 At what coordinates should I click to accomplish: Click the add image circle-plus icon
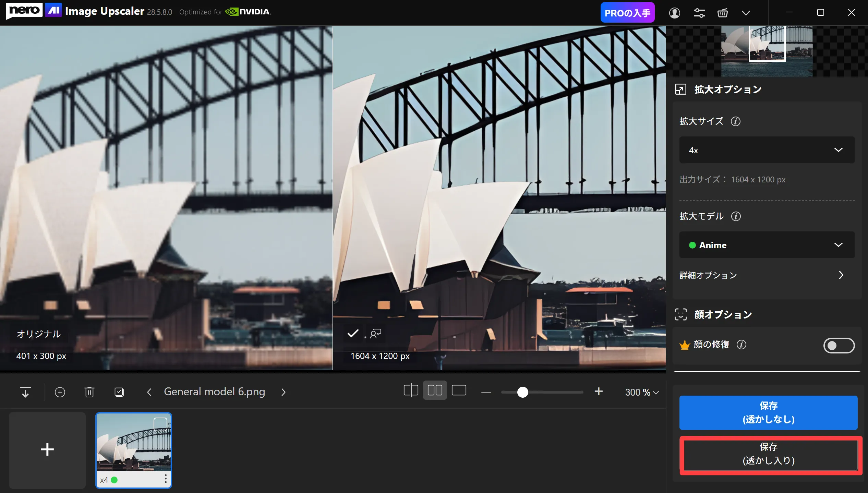(60, 392)
